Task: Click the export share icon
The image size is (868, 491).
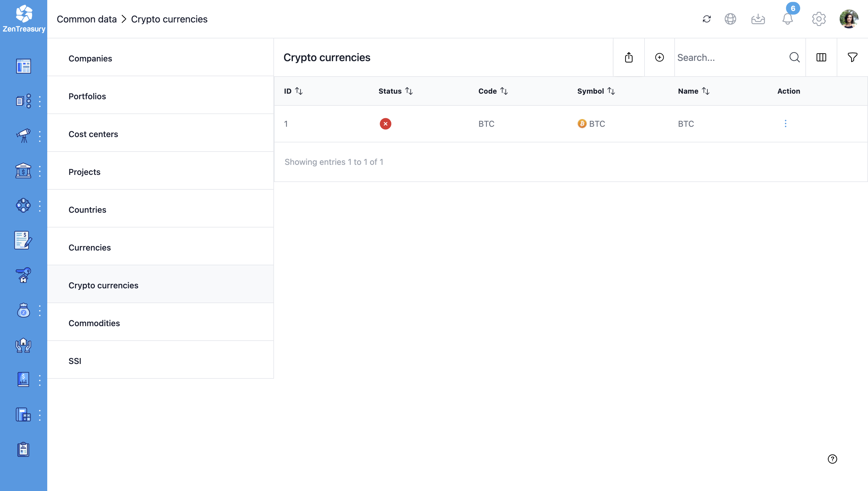Action: (629, 57)
